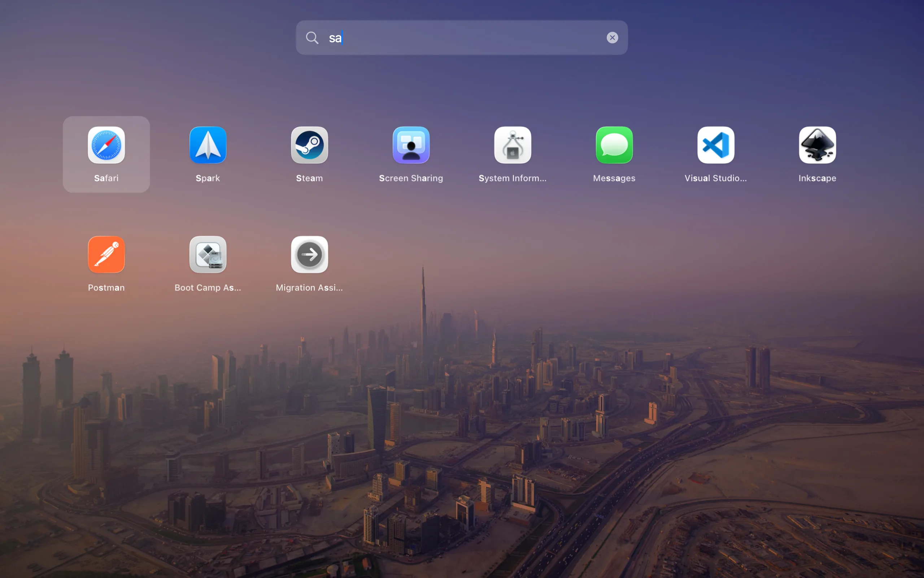Launch Screen Sharing app
924x578 pixels.
pyautogui.click(x=411, y=145)
